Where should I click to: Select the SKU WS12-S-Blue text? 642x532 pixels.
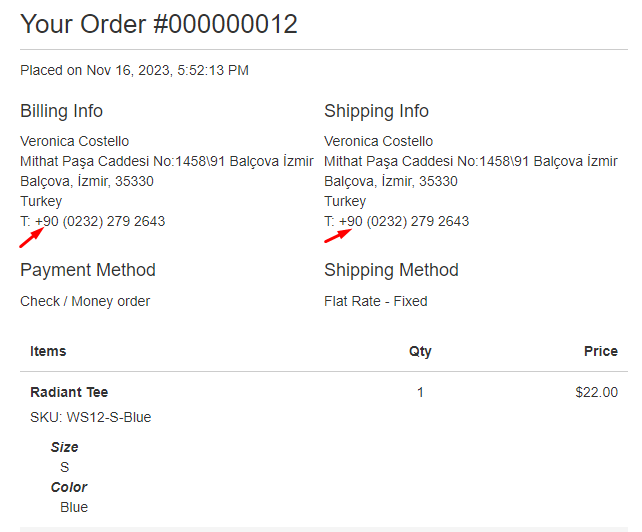click(90, 417)
